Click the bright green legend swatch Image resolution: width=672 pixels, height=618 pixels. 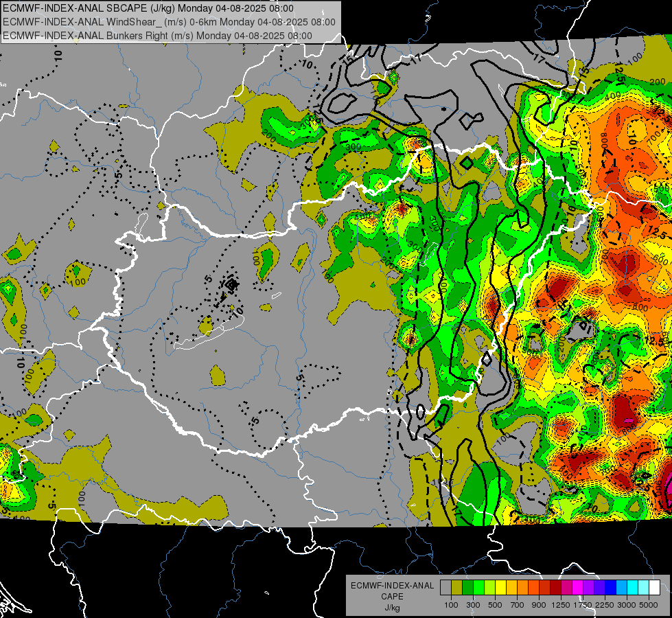478,587
